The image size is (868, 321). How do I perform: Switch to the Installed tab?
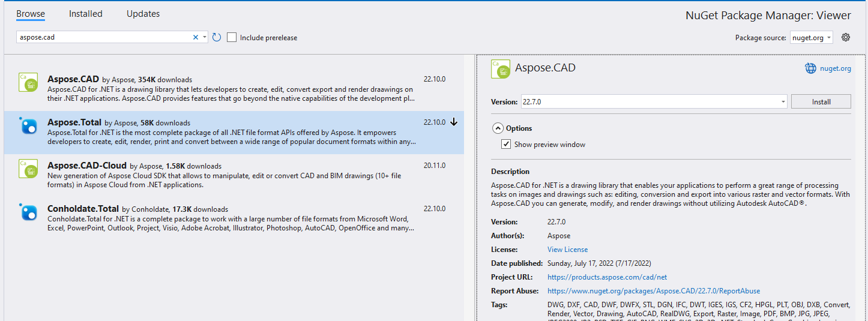coord(85,14)
